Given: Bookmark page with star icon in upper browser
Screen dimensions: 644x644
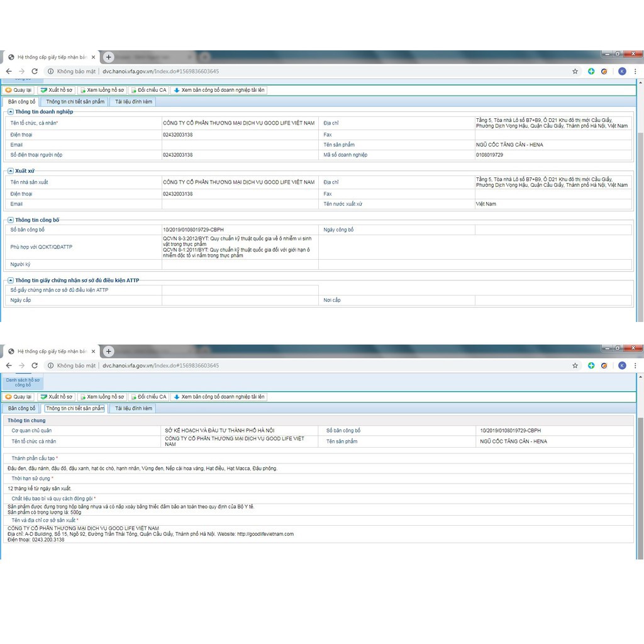Looking at the screenshot, I should click(575, 71).
